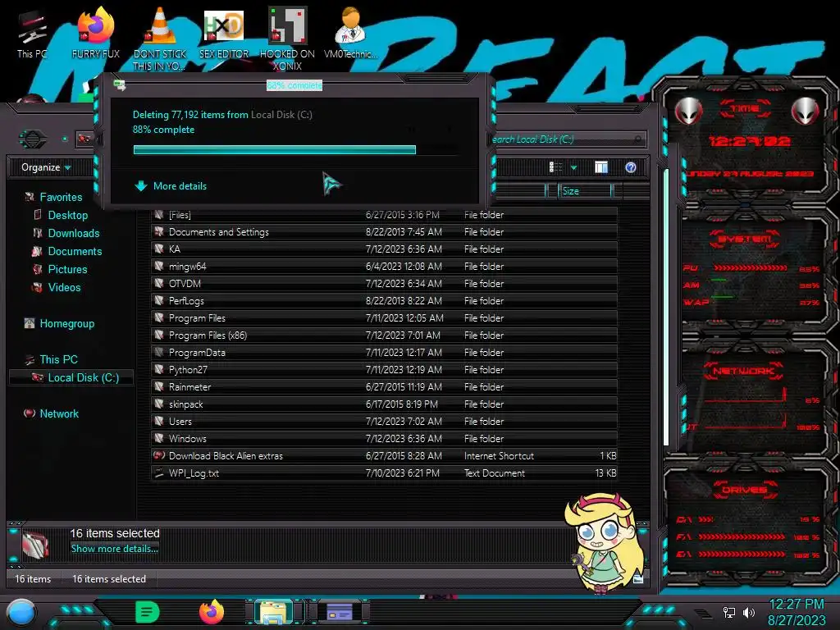
Task: Click the file list vertical scrollbar
Action: pyautogui.click(x=666, y=307)
